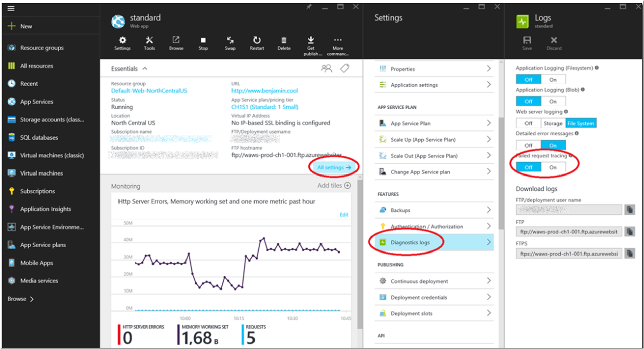Open Scale Up (App Service Plan) chevron
The height and width of the screenshot is (349, 644).
[489, 139]
